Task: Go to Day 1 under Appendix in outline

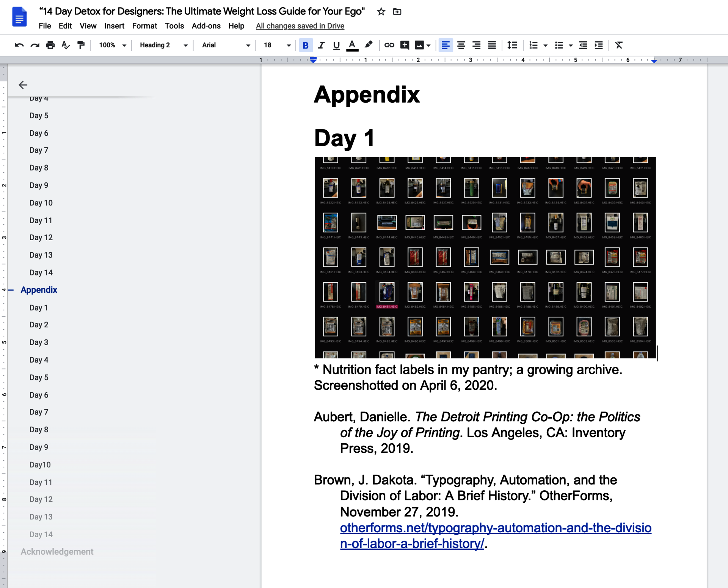Action: [39, 308]
